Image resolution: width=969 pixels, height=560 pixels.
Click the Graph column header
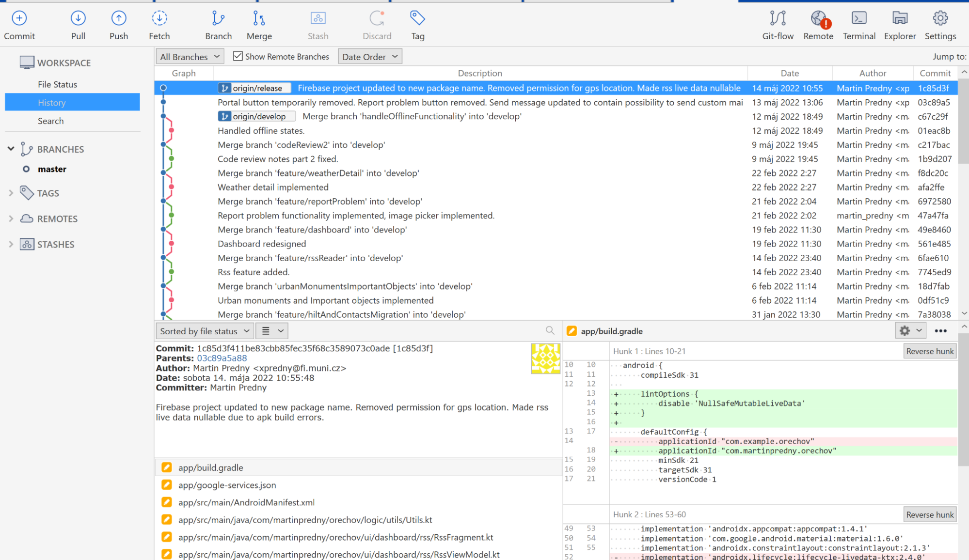[x=184, y=73]
